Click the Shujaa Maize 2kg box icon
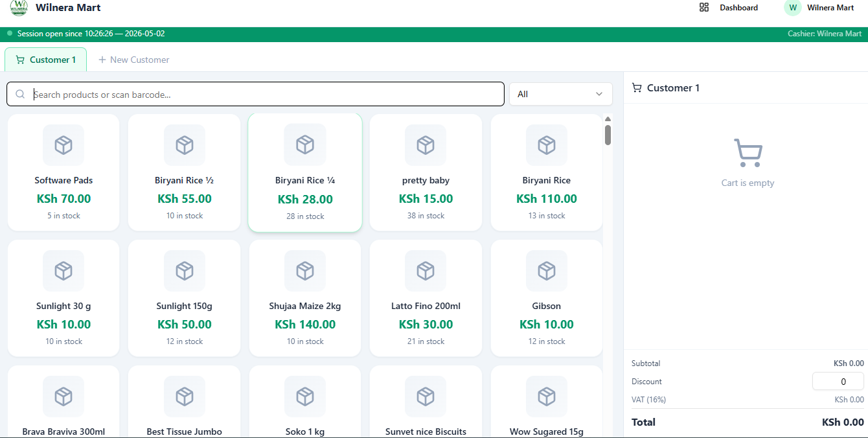 [x=305, y=271]
